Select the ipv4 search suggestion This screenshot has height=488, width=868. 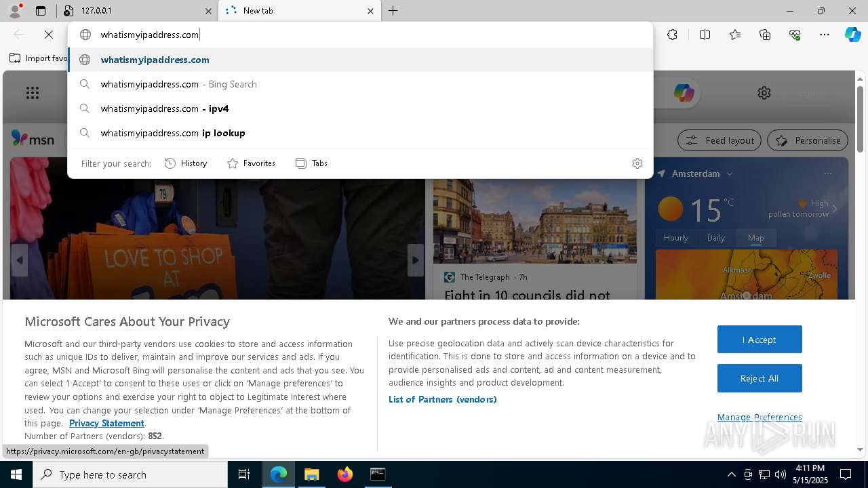coord(360,108)
